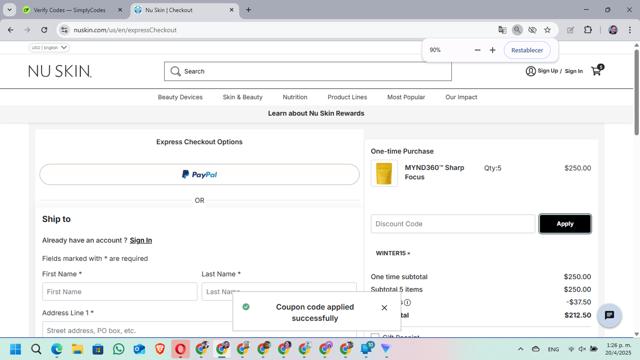Dismiss the coupon applied notification
The height and width of the screenshot is (360, 640).
tap(384, 308)
